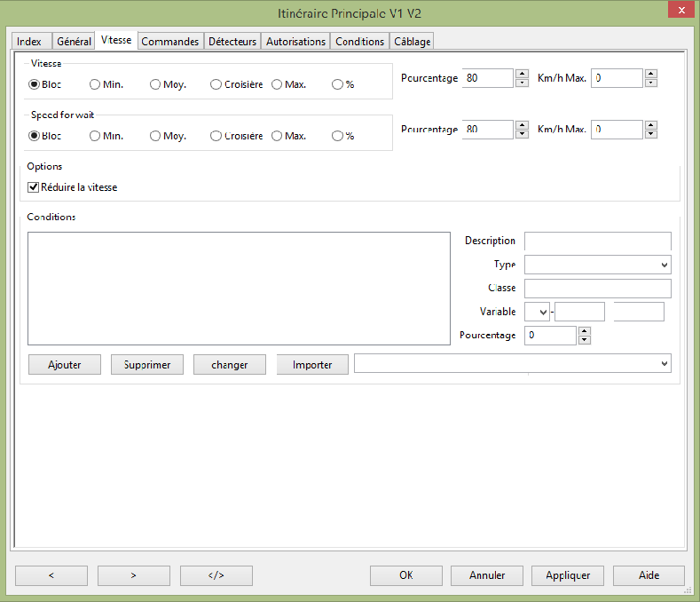700x602 pixels.
Task: Select Min. radio in Vitesse group
Action: tap(95, 85)
